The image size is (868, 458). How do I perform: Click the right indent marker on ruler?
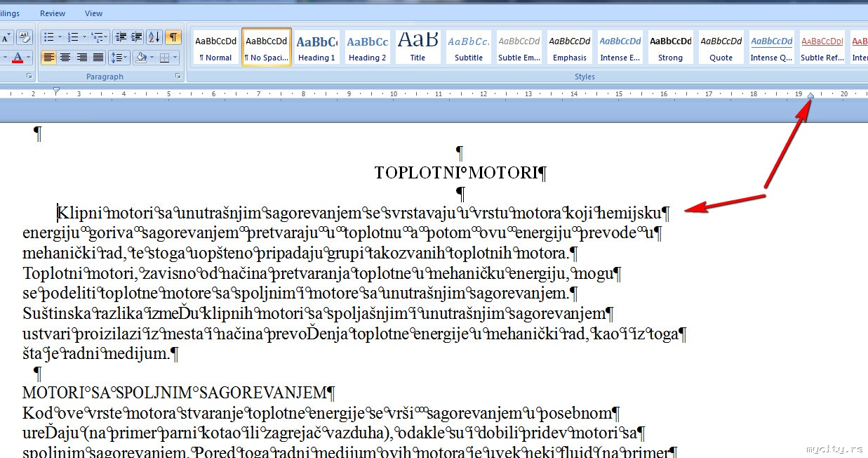coord(810,96)
